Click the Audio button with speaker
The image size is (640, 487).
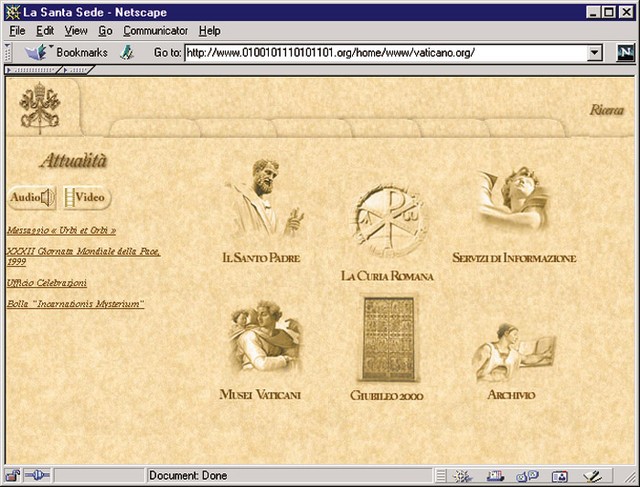coord(32,198)
